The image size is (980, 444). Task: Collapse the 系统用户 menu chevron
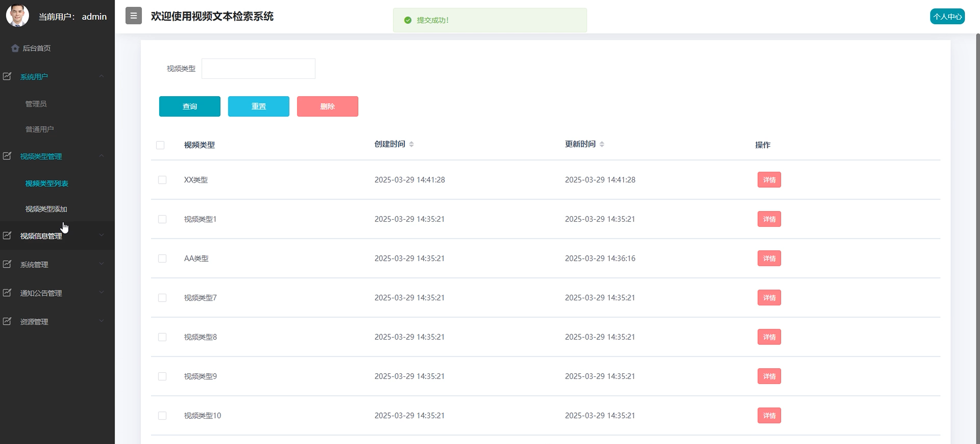(x=101, y=77)
